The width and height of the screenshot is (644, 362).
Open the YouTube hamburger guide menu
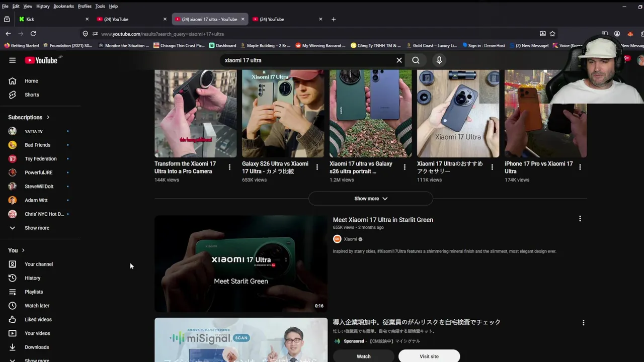(12, 60)
